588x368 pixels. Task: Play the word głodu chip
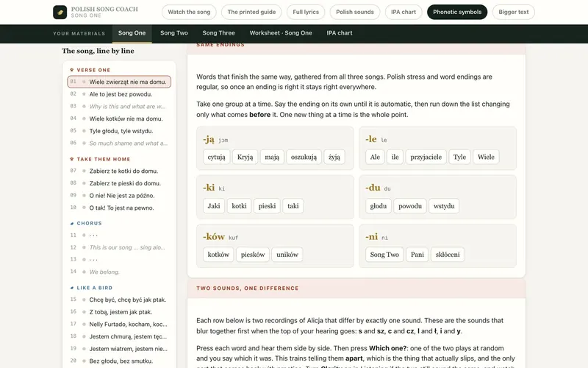379,206
